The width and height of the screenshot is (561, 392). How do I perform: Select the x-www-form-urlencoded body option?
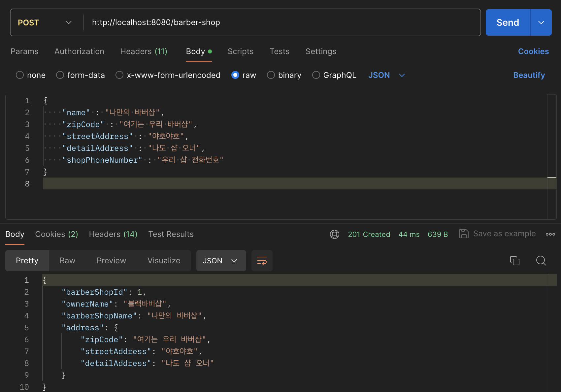[119, 75]
